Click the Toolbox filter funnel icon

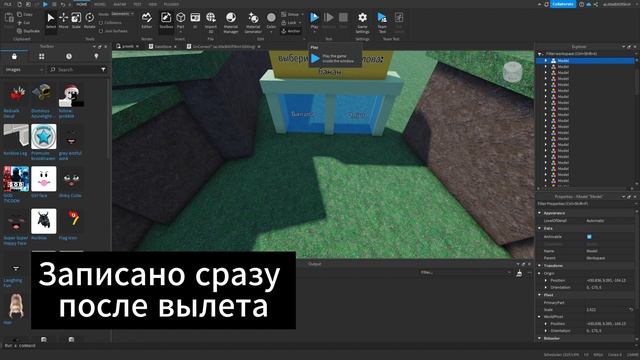click(103, 70)
